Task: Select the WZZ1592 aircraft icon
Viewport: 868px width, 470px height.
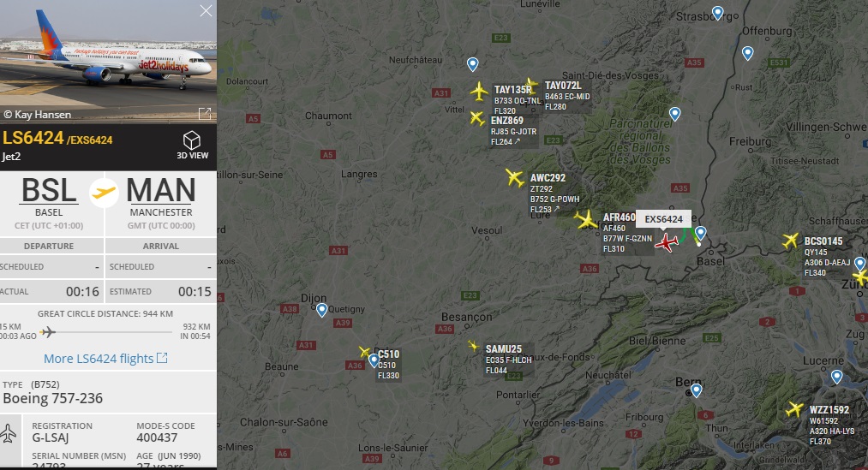Action: tap(794, 409)
